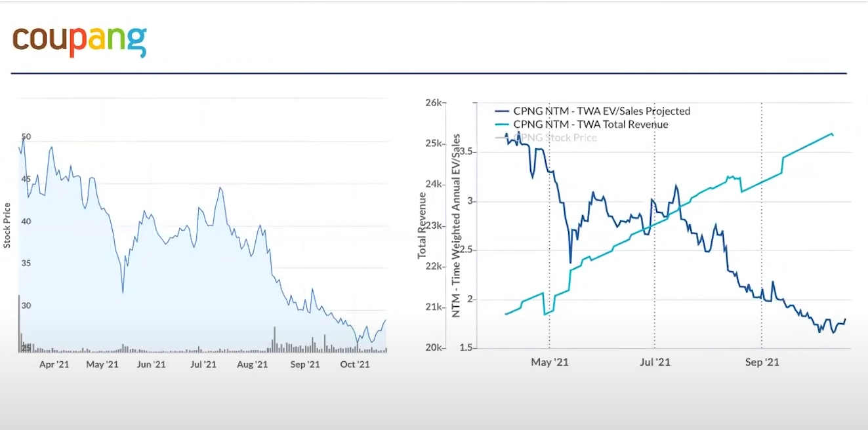Viewport: 868px width, 430px height.
Task: Click the Jun '21 x-axis label
Action: pos(152,364)
